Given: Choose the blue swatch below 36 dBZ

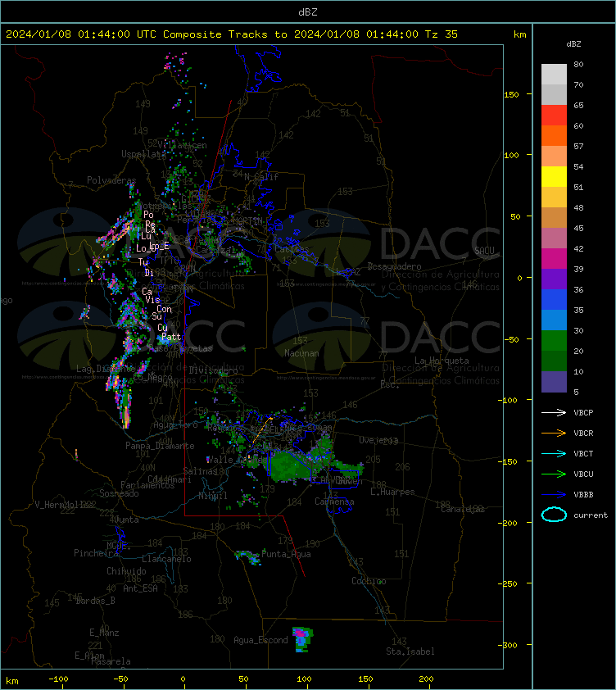Looking at the screenshot, I should pyautogui.click(x=554, y=299).
